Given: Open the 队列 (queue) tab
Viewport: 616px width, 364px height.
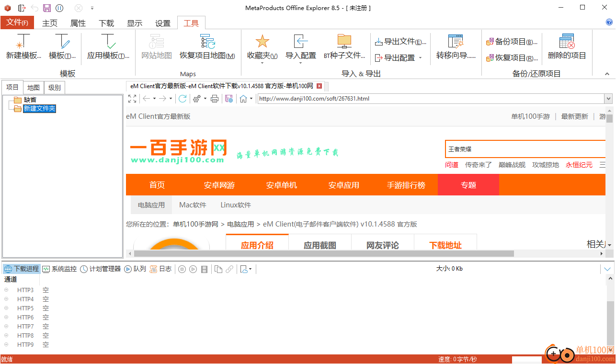Looking at the screenshot, I should pos(135,269).
